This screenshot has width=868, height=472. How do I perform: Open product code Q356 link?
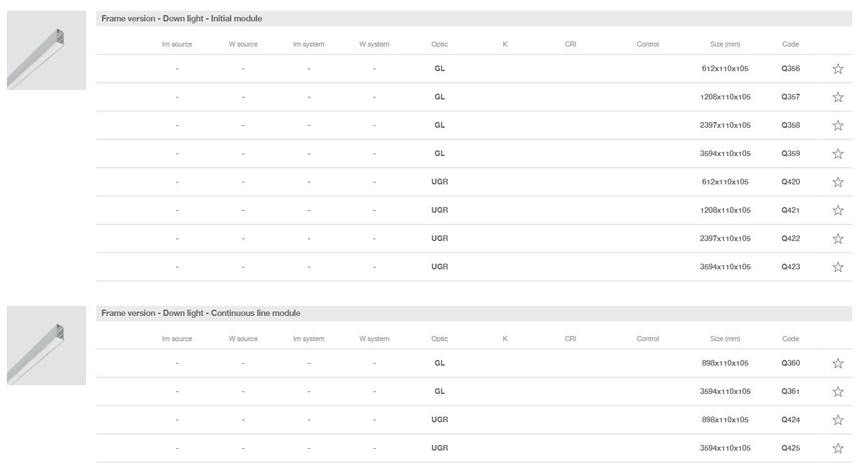[791, 69]
